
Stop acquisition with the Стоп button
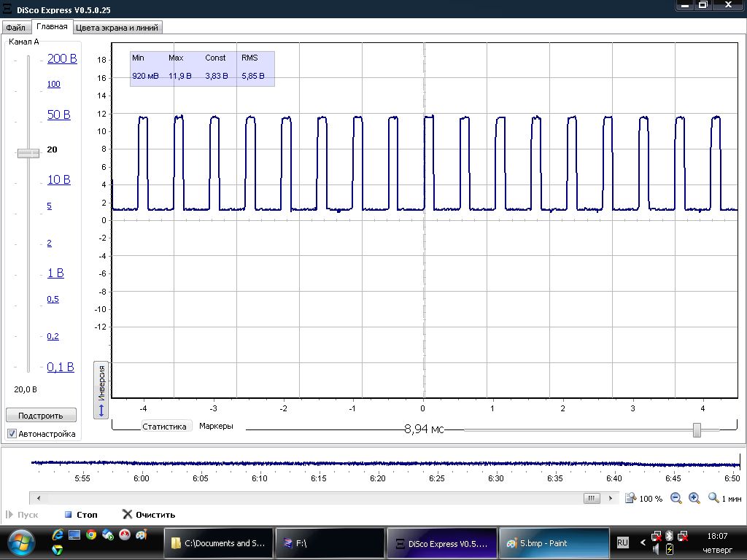point(81,515)
